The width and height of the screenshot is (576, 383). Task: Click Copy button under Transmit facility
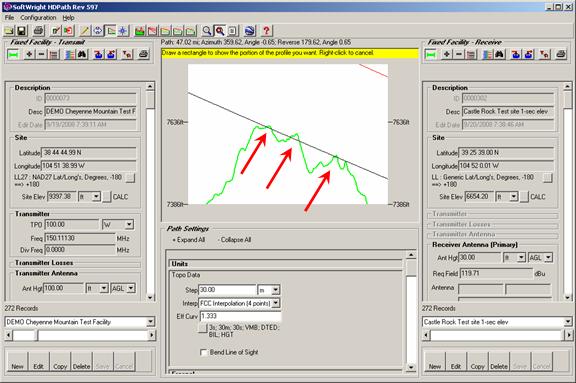point(60,362)
